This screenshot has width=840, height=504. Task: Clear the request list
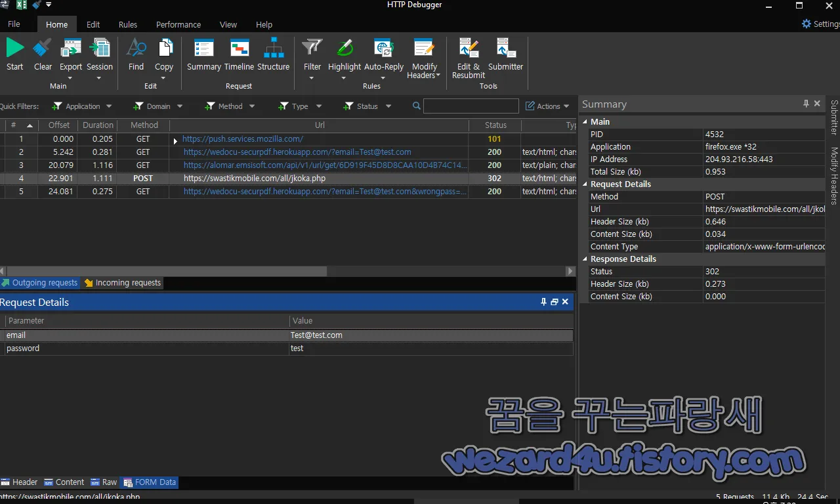coord(43,54)
